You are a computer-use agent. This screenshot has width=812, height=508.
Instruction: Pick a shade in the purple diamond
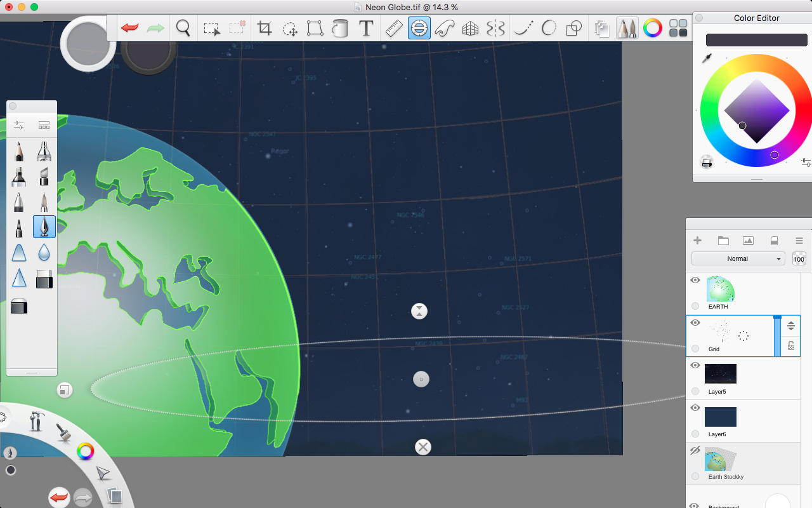756,110
